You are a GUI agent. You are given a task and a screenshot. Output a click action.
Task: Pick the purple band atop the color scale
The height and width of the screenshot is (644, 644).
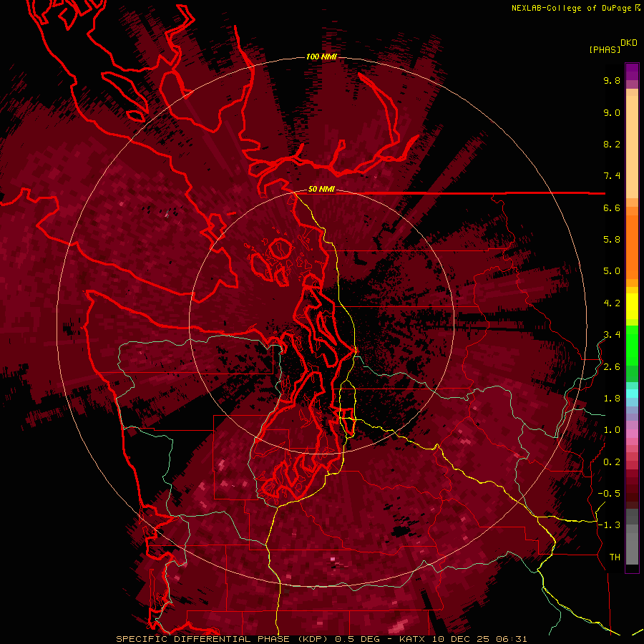coord(632,72)
